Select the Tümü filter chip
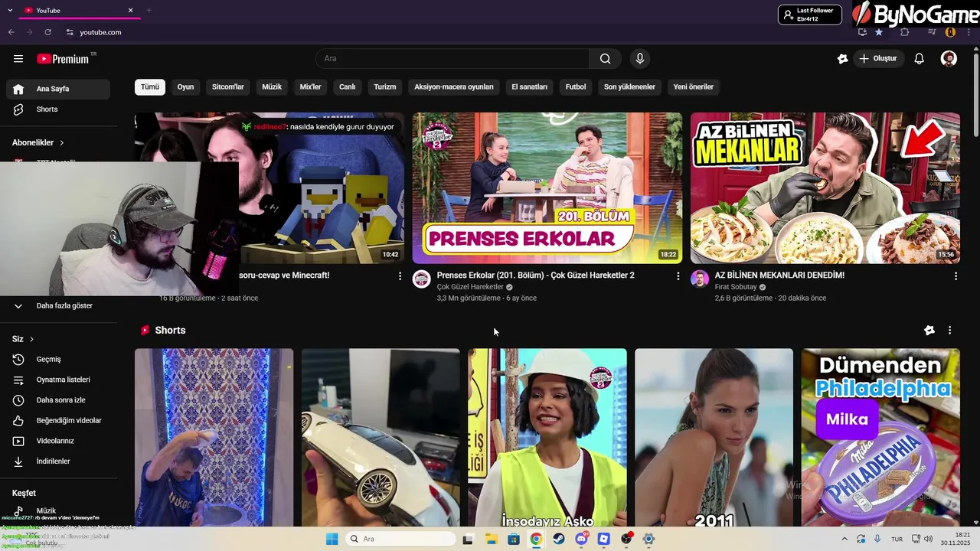The width and height of the screenshot is (980, 551). pos(150,87)
